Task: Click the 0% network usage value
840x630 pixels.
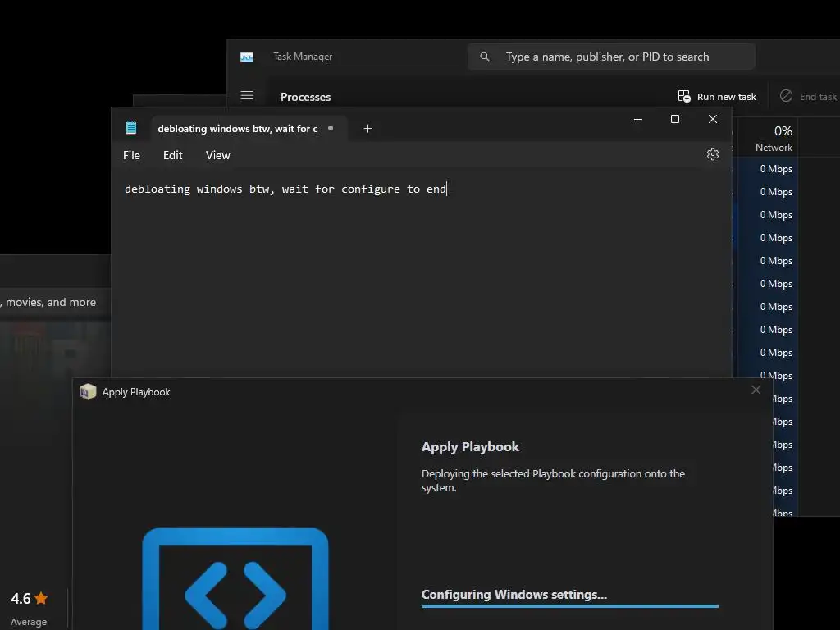Action: pos(783,131)
